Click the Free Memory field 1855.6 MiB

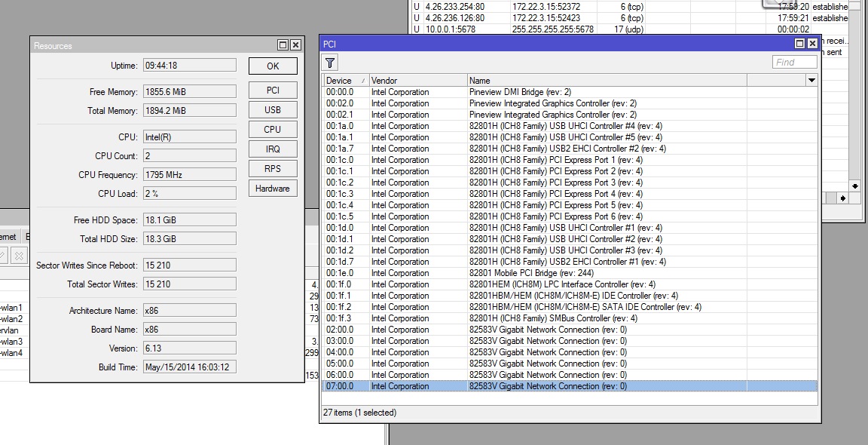190,92
